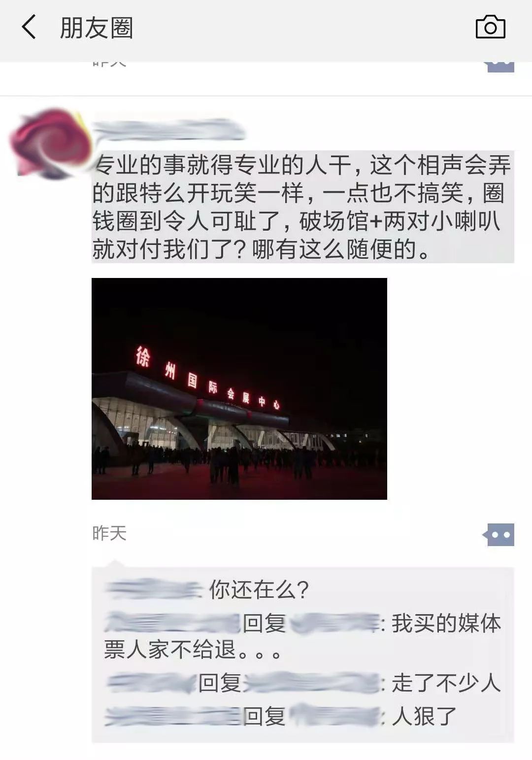
Task: Reply to the comment 走了不少人
Action: click(x=446, y=683)
